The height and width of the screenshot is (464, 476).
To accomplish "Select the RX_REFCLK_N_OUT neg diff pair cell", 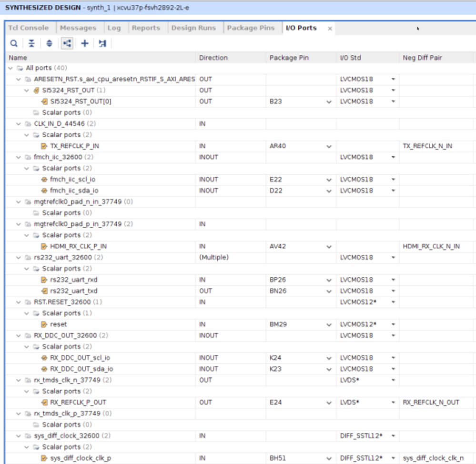I will [x=436, y=402].
